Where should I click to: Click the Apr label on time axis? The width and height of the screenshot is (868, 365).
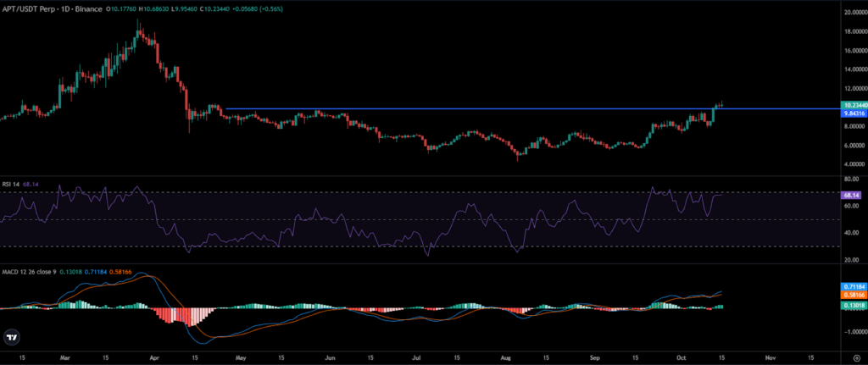tap(154, 358)
